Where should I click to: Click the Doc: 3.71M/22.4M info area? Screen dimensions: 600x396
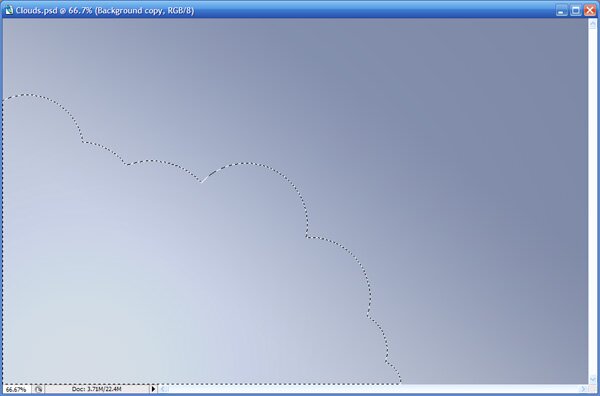coord(97,389)
